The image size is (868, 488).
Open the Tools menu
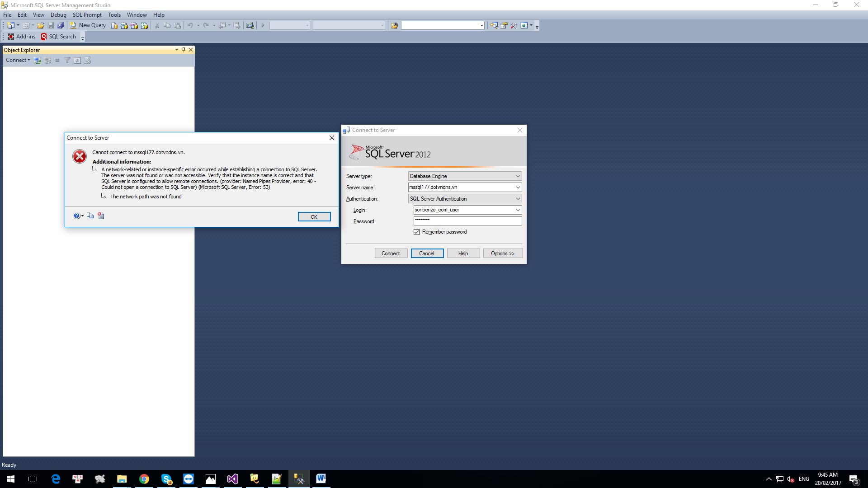coord(114,15)
